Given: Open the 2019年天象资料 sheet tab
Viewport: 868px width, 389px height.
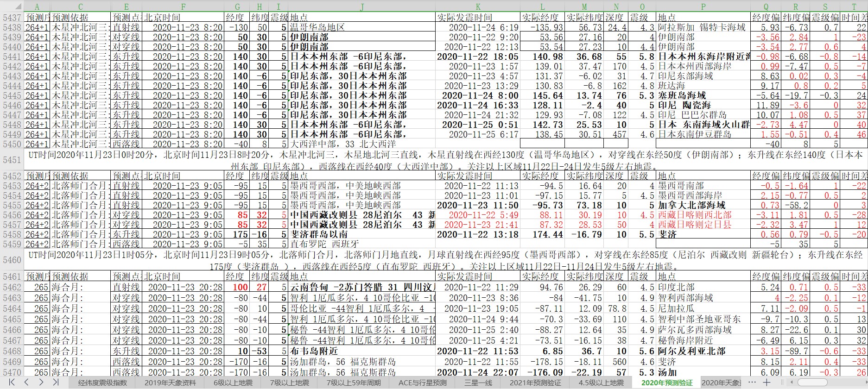Looking at the screenshot, I should click(170, 383).
